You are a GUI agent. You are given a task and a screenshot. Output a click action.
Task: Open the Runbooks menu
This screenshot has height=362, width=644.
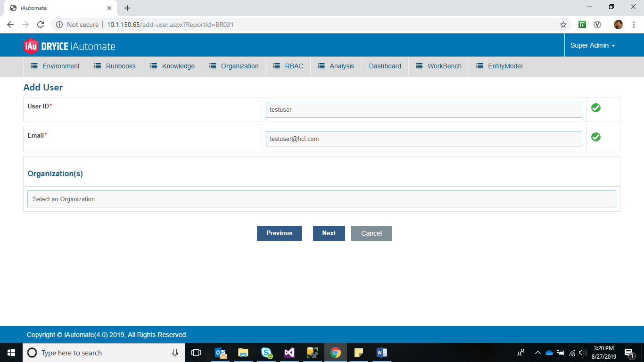pos(115,66)
